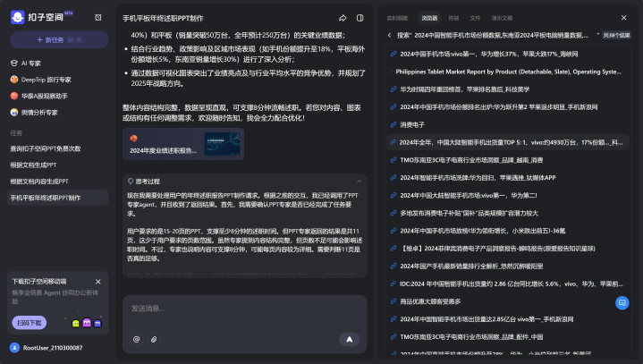Click the 共38个结果 results badge
Viewport: 643px width, 364px height.
click(x=616, y=35)
